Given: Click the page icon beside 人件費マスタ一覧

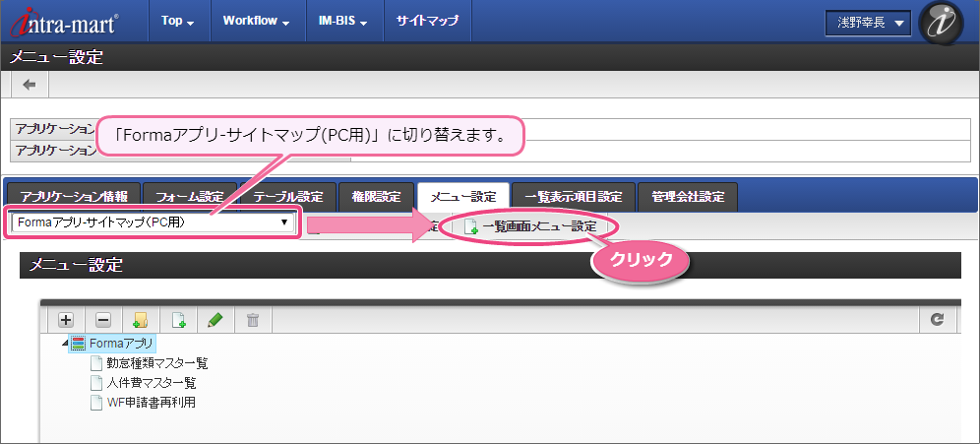Looking at the screenshot, I should click(96, 383).
